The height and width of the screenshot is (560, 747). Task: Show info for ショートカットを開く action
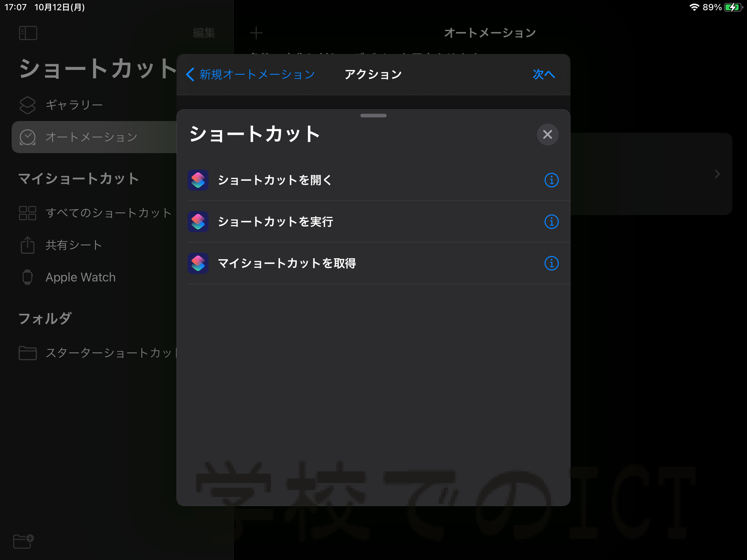click(x=551, y=180)
